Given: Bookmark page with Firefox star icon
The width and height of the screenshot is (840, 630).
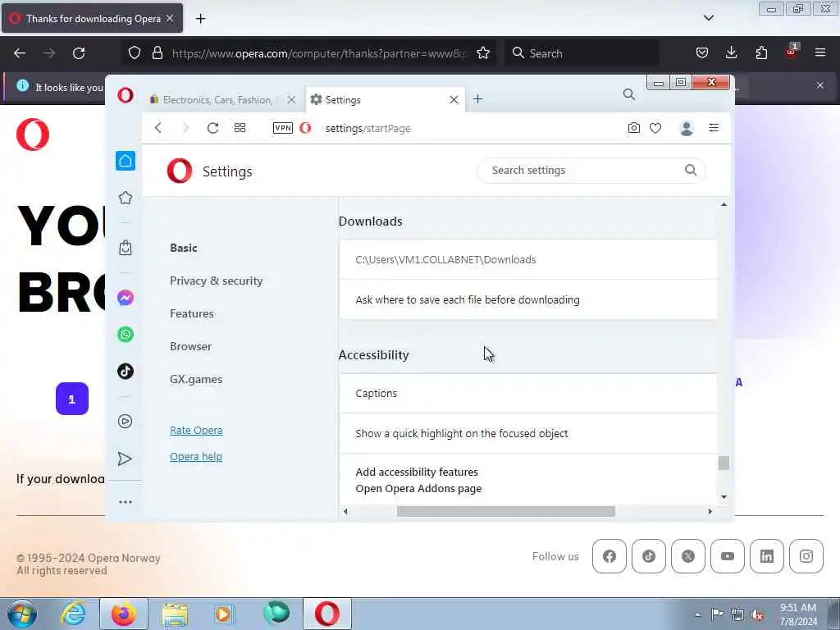Looking at the screenshot, I should (x=483, y=53).
